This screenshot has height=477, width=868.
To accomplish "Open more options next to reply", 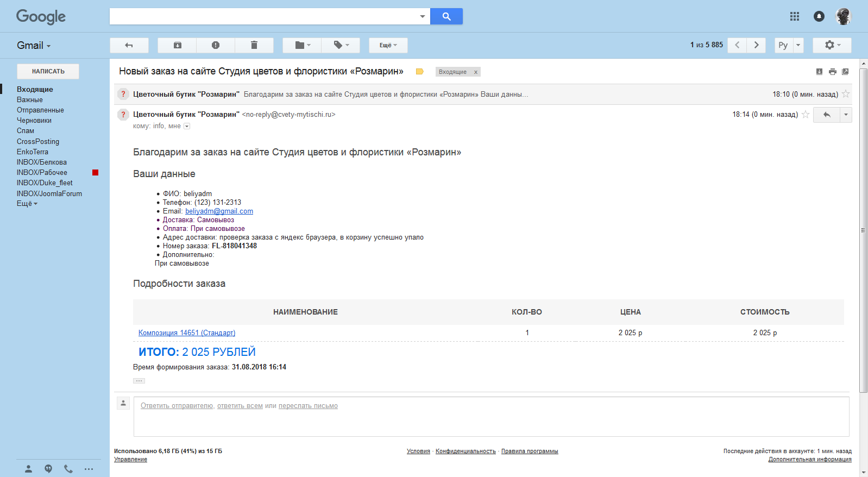I will (846, 115).
